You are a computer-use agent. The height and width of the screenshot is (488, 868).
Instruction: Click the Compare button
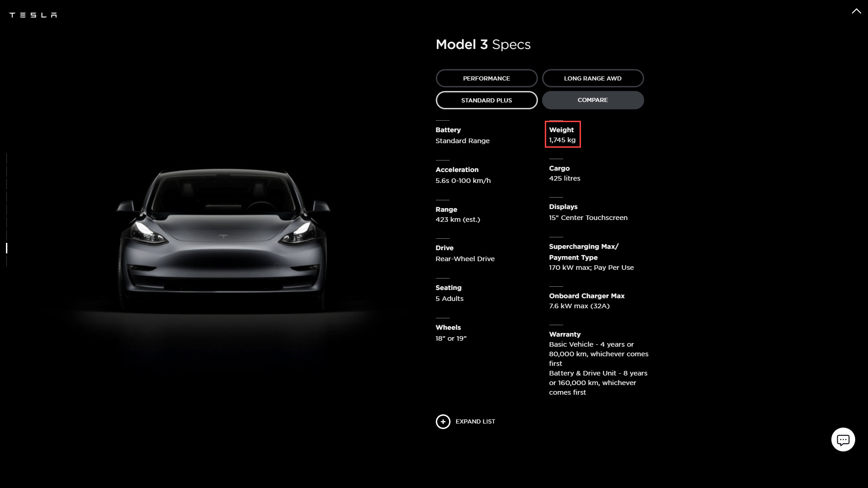(592, 100)
